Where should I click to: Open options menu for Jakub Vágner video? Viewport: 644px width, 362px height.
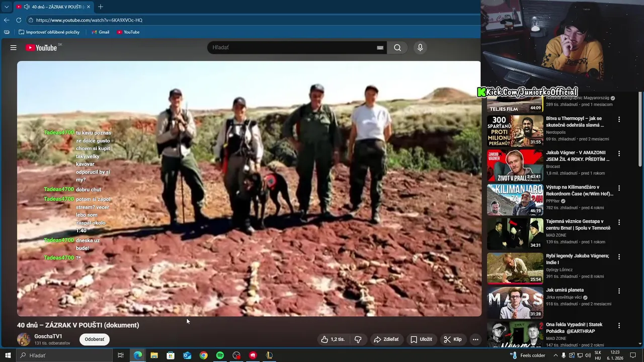tap(619, 154)
